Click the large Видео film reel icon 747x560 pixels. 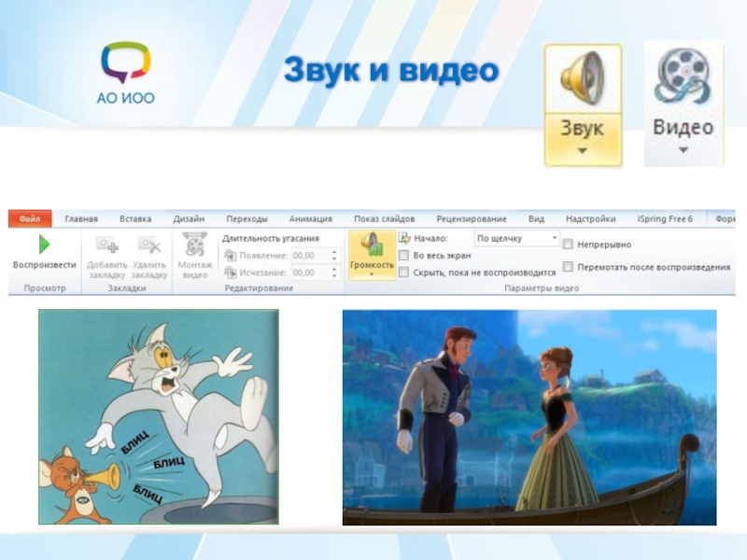[x=683, y=77]
